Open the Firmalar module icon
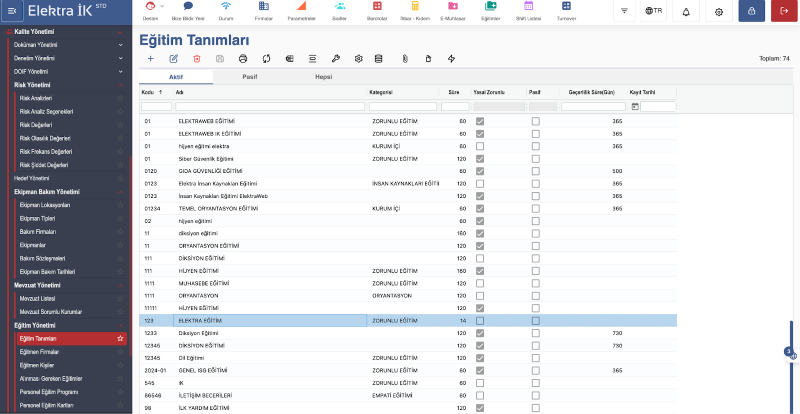 pos(263,11)
